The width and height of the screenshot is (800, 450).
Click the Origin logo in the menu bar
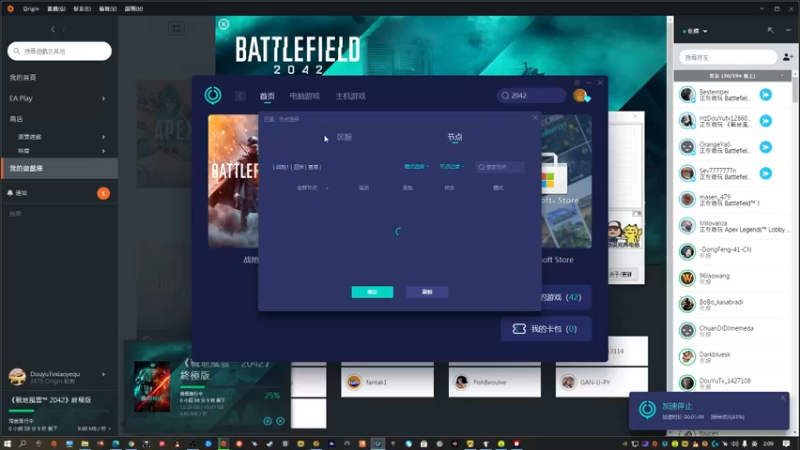pyautogui.click(x=10, y=9)
